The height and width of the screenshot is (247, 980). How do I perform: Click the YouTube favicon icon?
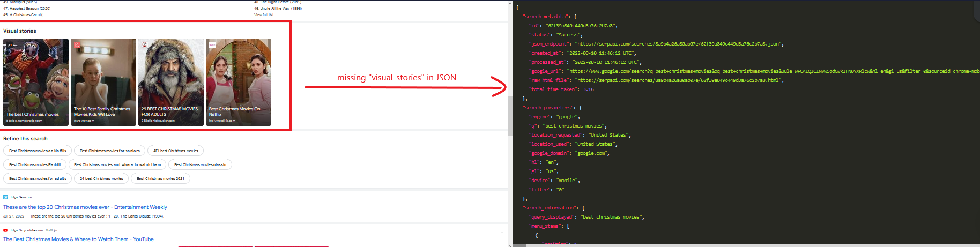click(x=5, y=230)
